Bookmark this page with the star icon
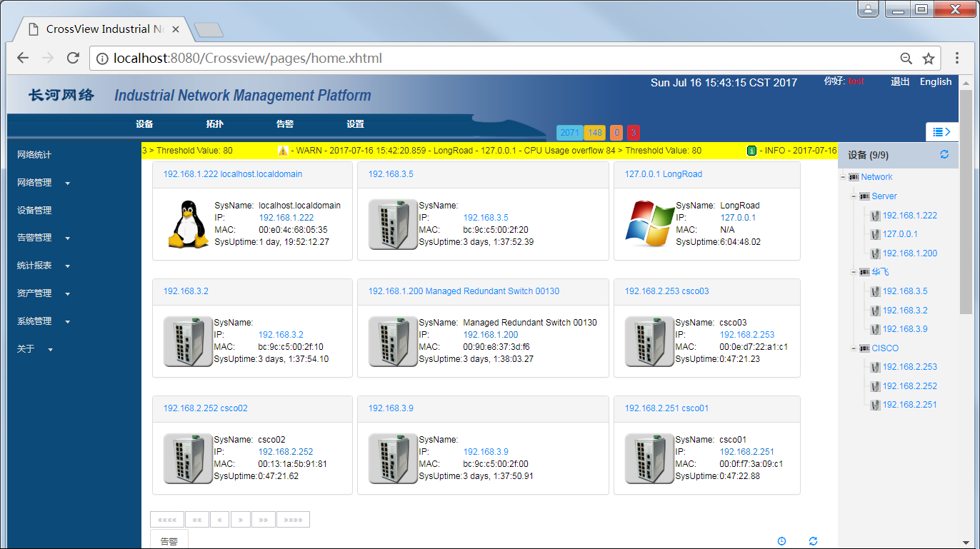Image resolution: width=980 pixels, height=549 pixels. pos(928,59)
